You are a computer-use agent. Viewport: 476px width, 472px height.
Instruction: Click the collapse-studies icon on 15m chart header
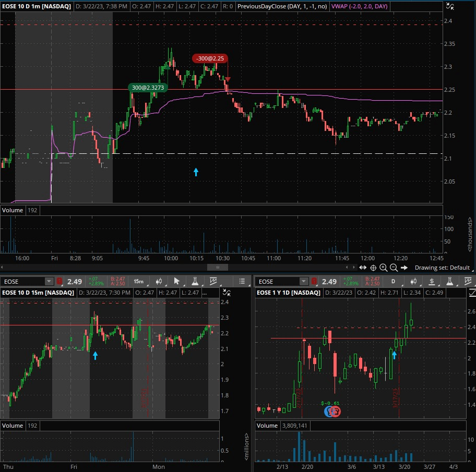[x=227, y=293]
